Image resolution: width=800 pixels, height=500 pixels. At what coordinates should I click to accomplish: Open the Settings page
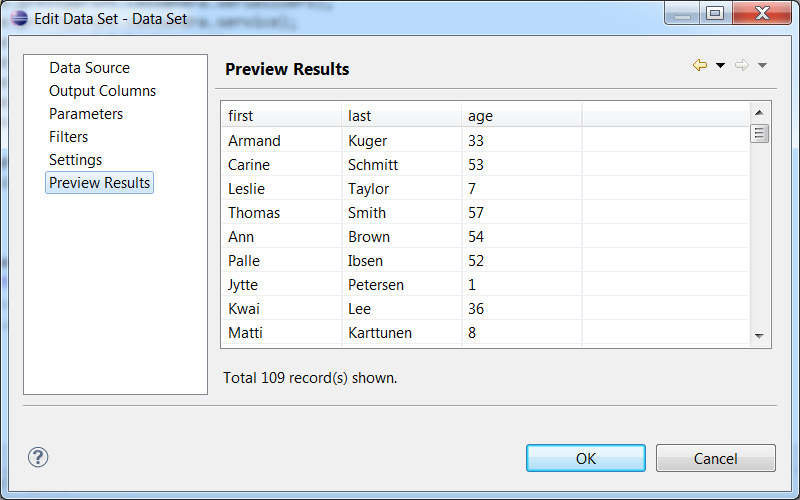point(75,160)
